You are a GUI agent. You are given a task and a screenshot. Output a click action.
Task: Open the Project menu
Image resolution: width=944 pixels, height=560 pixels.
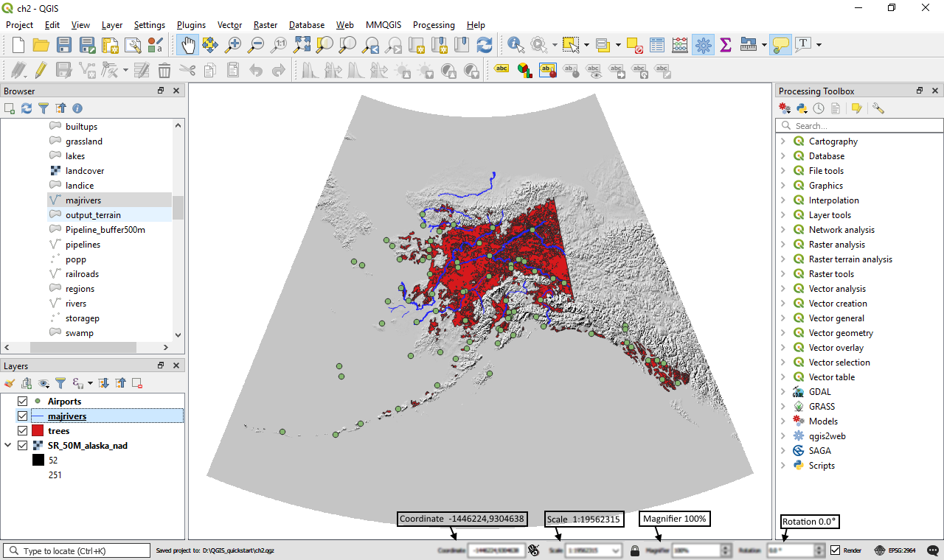click(19, 25)
